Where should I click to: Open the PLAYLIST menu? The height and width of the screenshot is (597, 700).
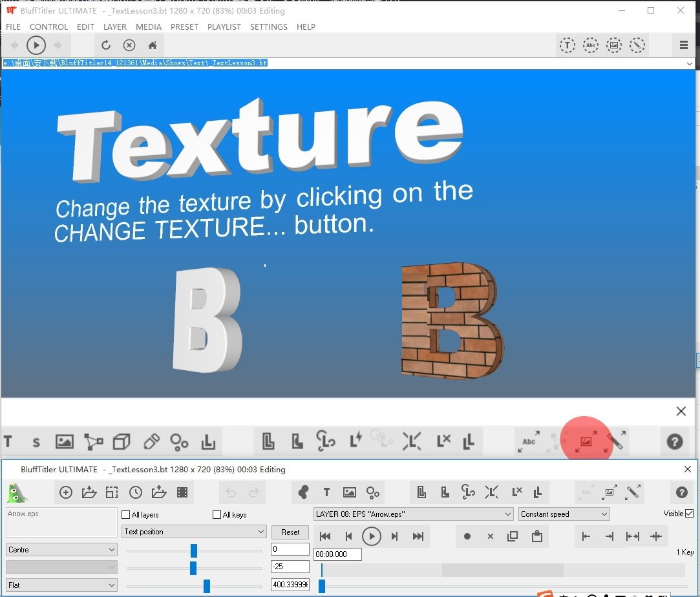(224, 27)
